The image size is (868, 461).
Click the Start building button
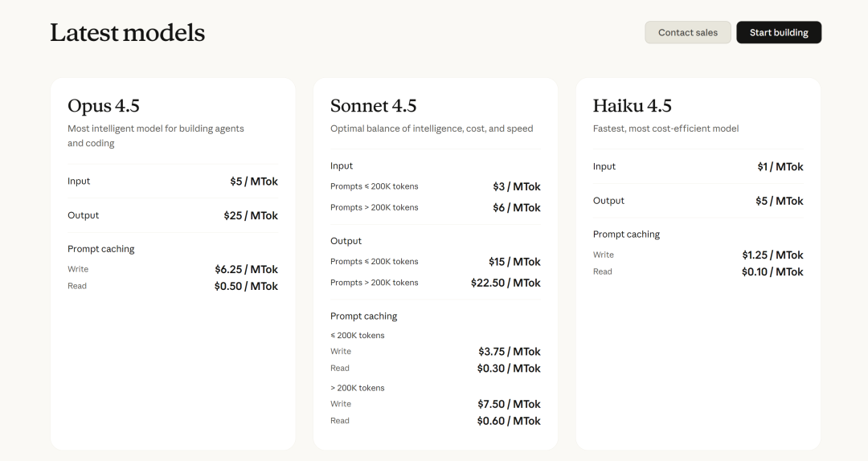click(779, 33)
